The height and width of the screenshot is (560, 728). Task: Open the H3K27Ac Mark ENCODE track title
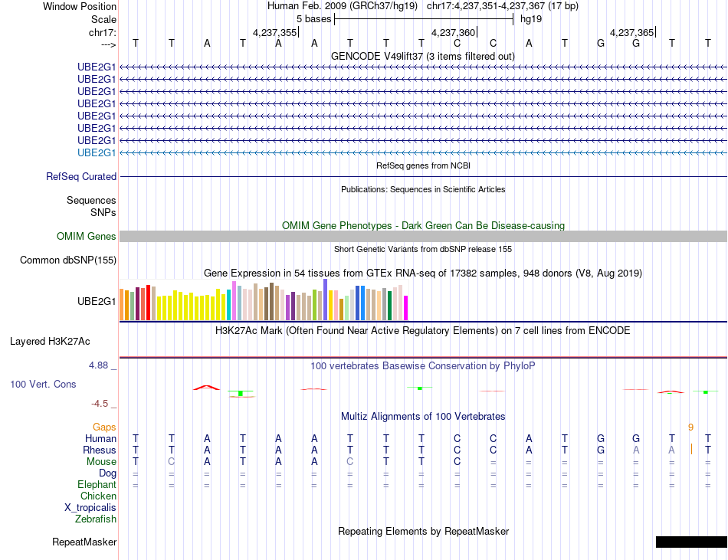coord(423,331)
